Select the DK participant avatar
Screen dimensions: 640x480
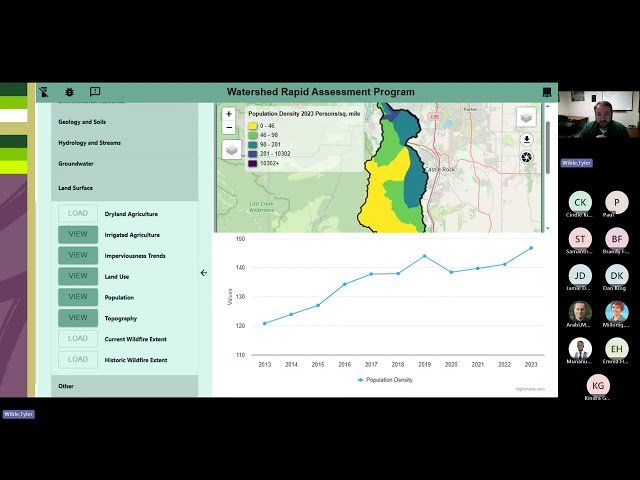coord(617,276)
